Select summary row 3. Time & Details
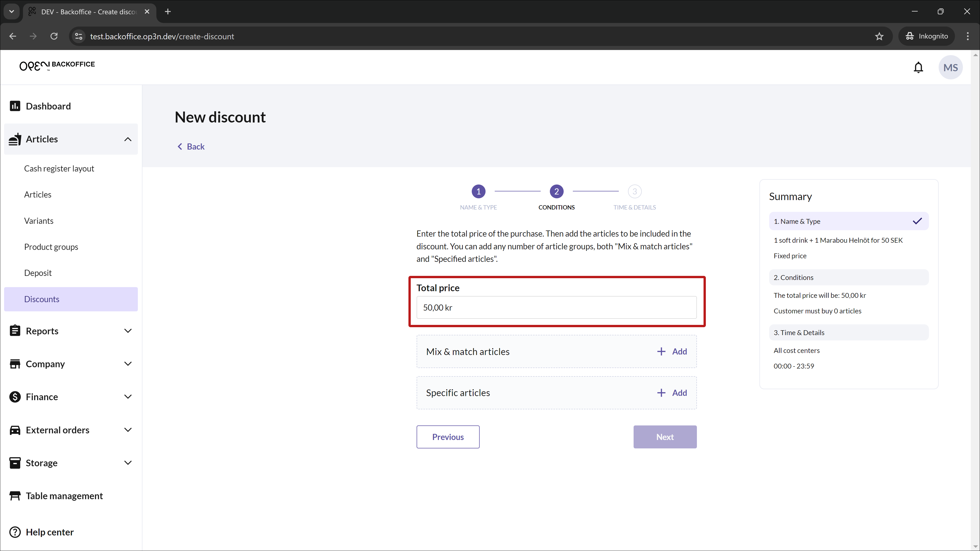This screenshot has height=551, width=980. coord(848,333)
